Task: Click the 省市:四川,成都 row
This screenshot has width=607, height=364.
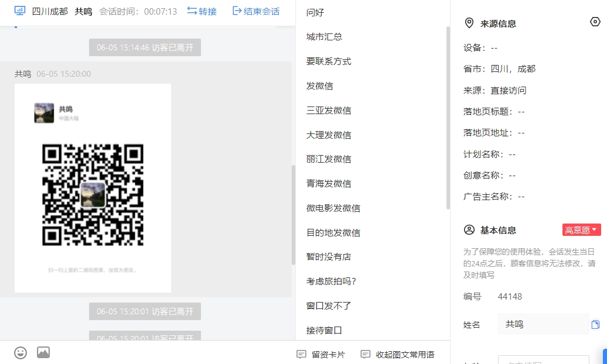Action: pyautogui.click(x=499, y=69)
